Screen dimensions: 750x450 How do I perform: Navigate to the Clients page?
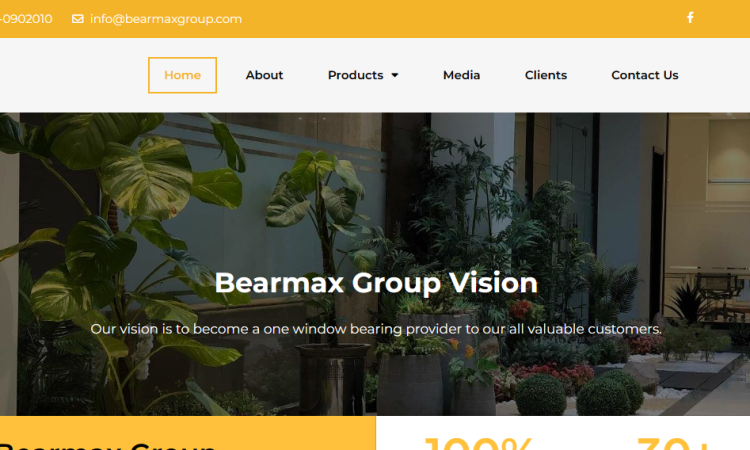[x=545, y=75]
